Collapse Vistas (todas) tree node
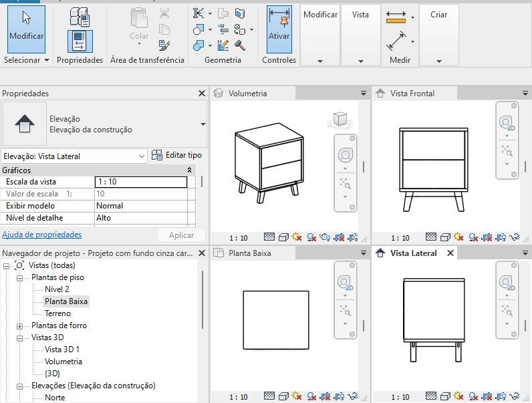 coord(6,266)
